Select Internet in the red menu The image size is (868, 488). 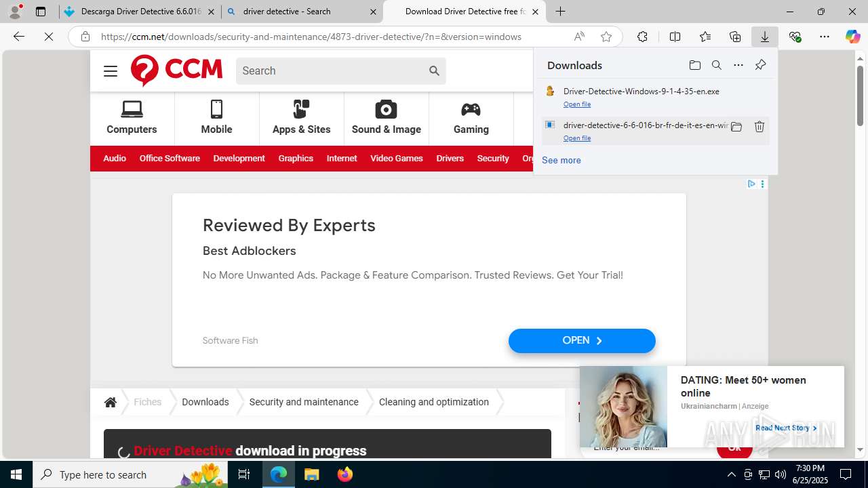[342, 158]
